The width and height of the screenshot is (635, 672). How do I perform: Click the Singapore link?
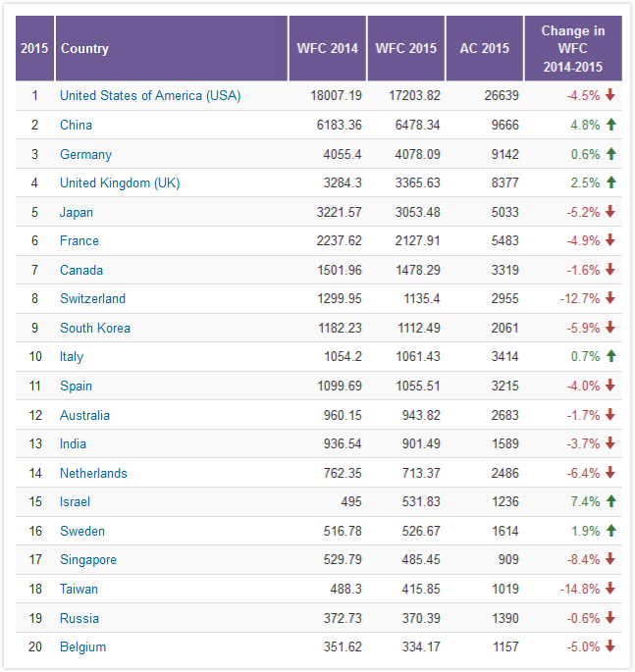tap(88, 559)
